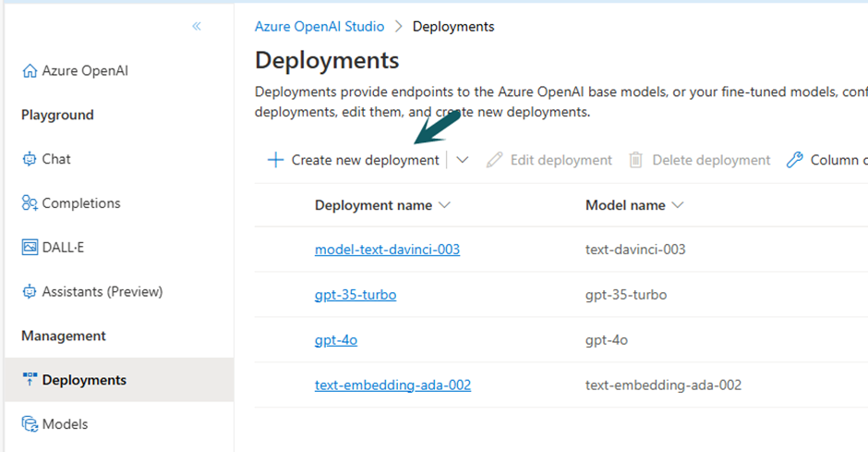
Task: Click the Chat bot icon
Action: click(30, 159)
